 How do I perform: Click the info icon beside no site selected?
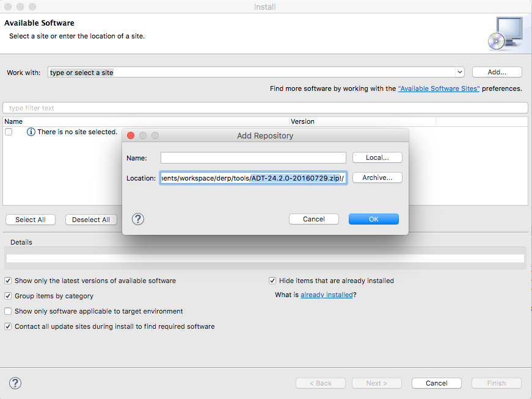31,132
